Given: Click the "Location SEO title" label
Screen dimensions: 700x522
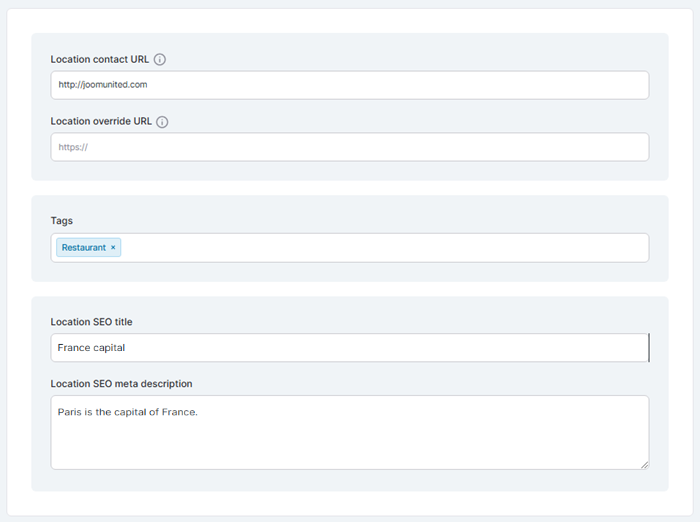Looking at the screenshot, I should click(x=91, y=322).
